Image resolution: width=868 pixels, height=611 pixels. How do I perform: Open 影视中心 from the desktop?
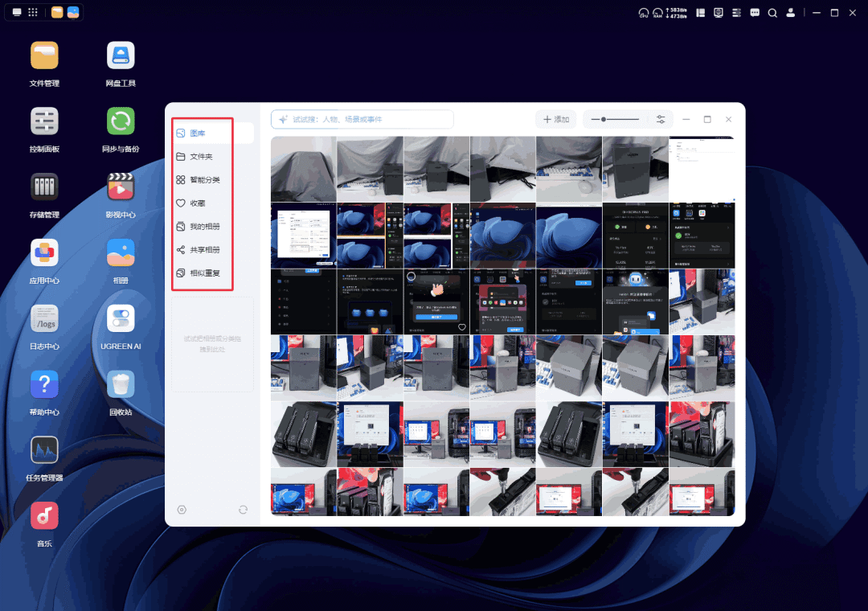(121, 187)
